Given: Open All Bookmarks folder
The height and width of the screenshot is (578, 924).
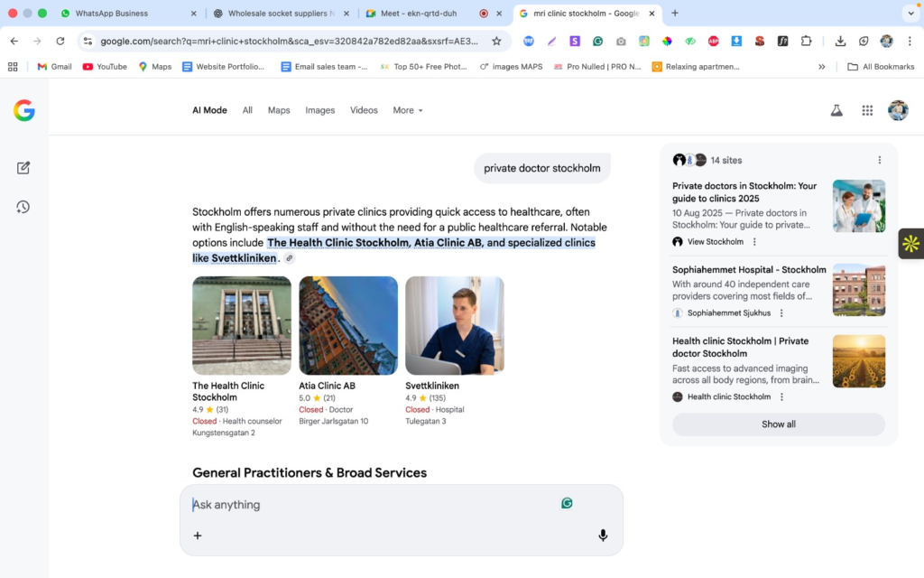Looking at the screenshot, I should (881, 67).
